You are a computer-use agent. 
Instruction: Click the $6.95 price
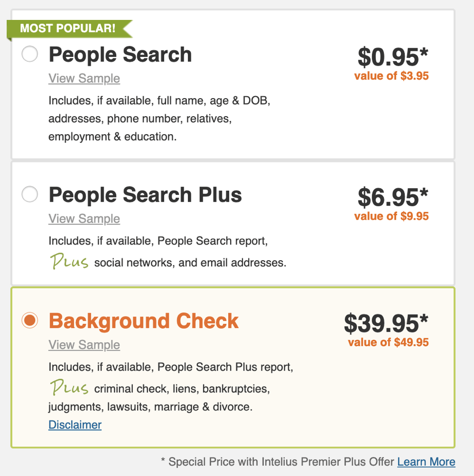393,197
